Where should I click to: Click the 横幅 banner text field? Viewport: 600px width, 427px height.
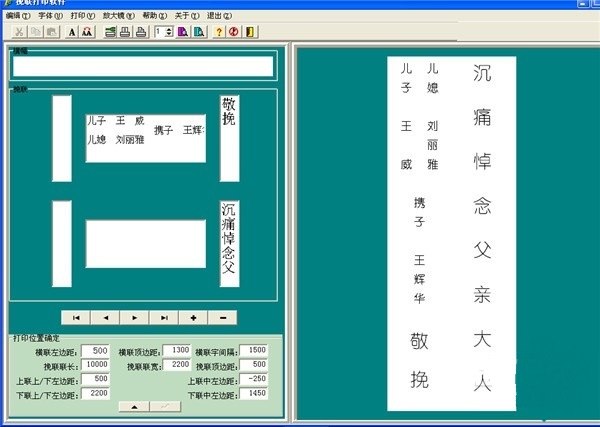click(143, 67)
